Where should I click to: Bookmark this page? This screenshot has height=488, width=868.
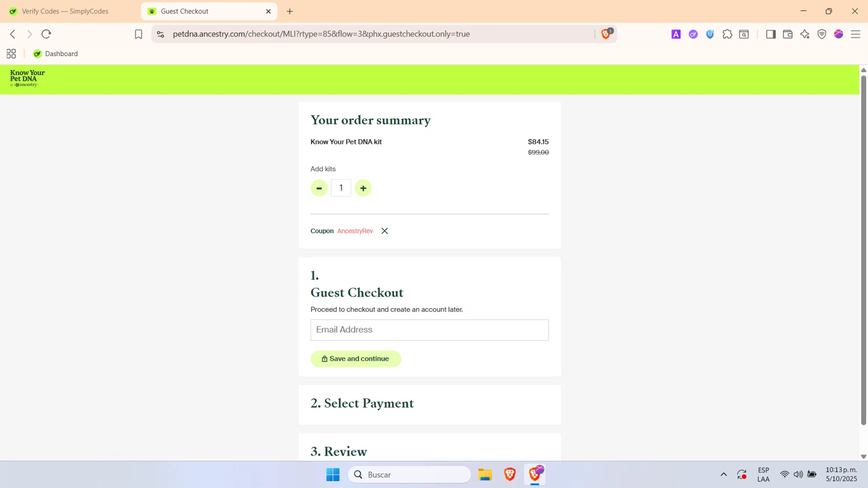138,35
